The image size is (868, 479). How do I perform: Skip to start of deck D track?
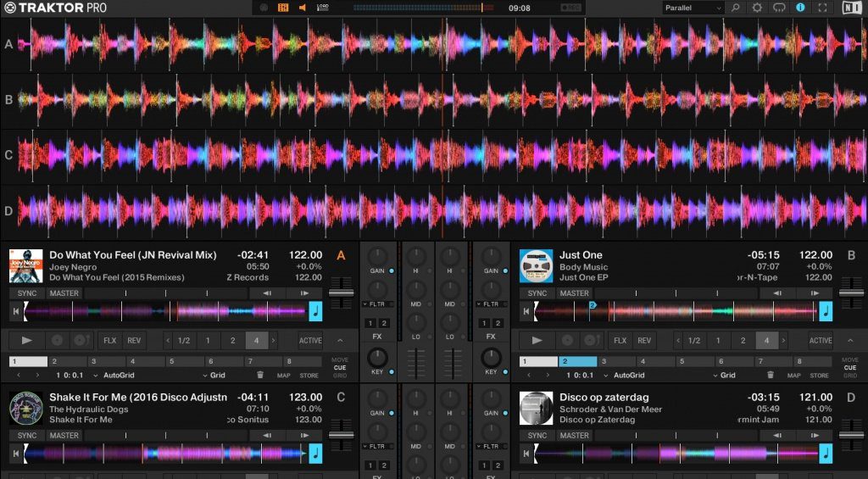click(526, 454)
